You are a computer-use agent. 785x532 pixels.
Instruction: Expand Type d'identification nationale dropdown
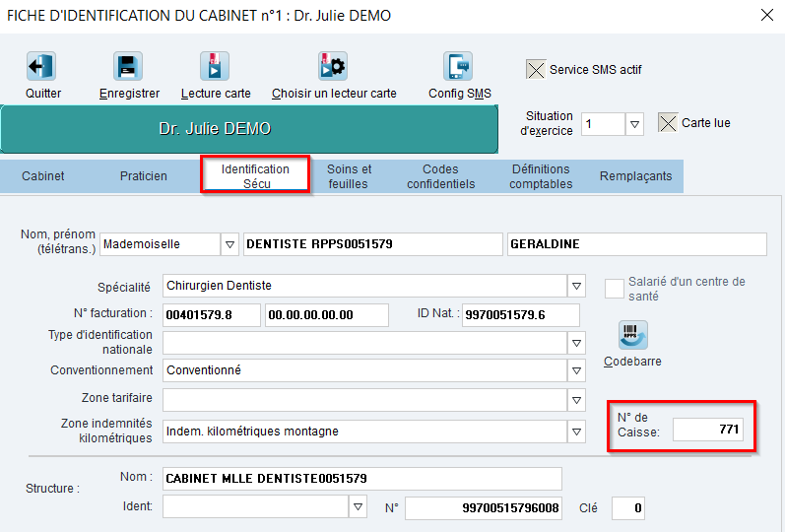click(576, 343)
